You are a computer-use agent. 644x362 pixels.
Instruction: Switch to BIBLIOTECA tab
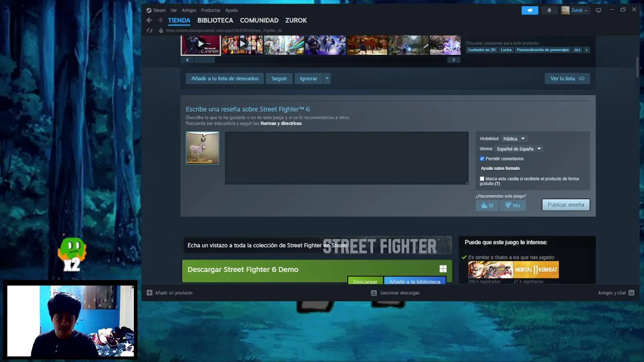[x=215, y=20]
